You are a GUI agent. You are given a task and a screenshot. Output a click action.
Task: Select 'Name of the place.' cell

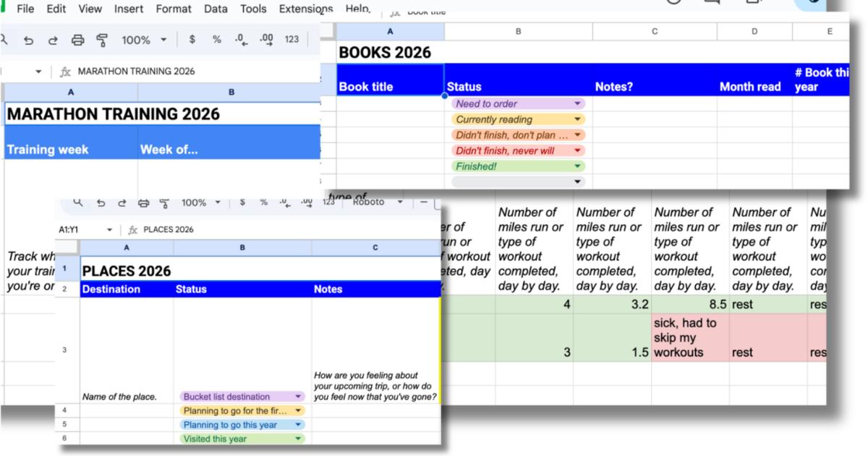point(127,350)
